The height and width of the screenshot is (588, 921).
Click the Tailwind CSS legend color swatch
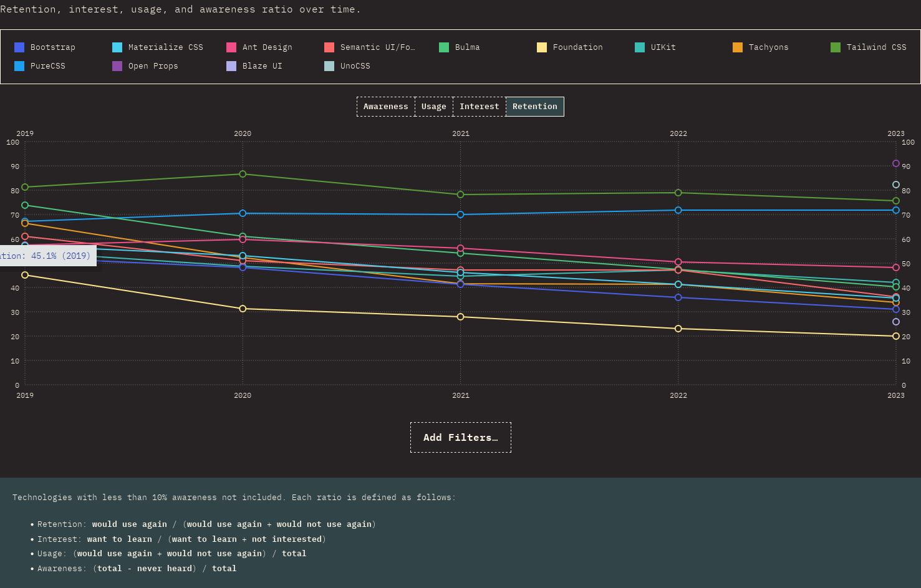click(836, 47)
